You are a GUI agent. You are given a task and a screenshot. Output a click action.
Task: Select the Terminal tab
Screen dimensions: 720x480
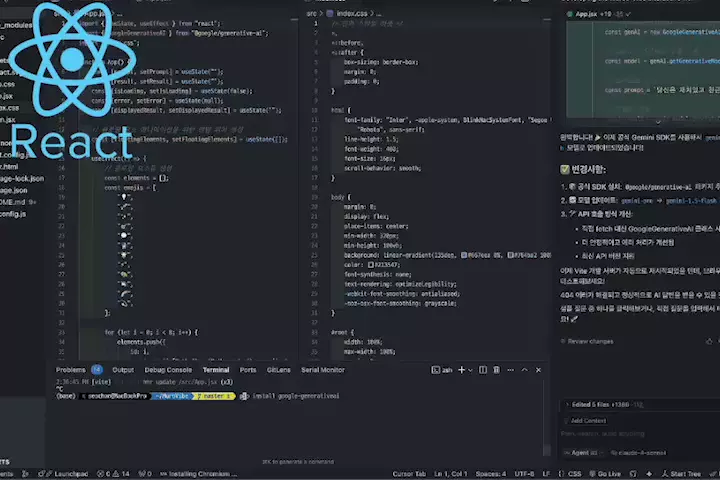pyautogui.click(x=216, y=370)
